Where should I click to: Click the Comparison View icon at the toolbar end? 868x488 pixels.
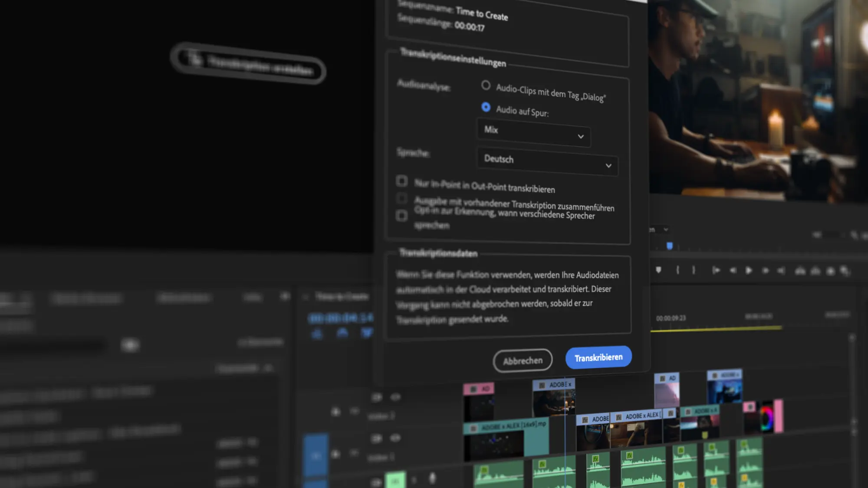845,271
